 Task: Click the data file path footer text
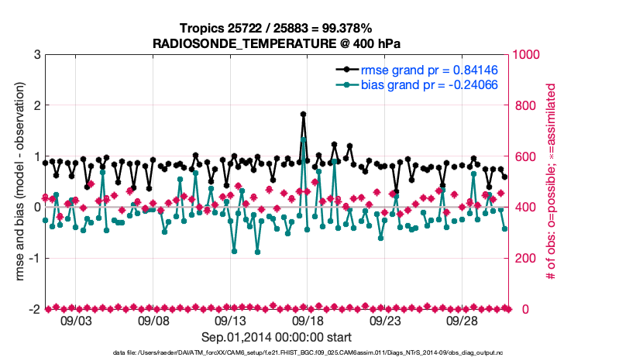pos(277,353)
